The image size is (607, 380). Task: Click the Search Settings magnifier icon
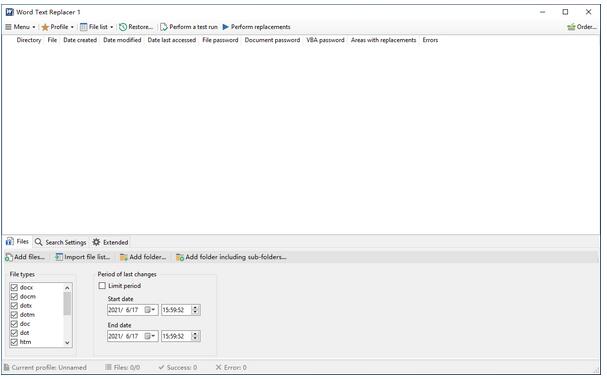click(x=38, y=242)
